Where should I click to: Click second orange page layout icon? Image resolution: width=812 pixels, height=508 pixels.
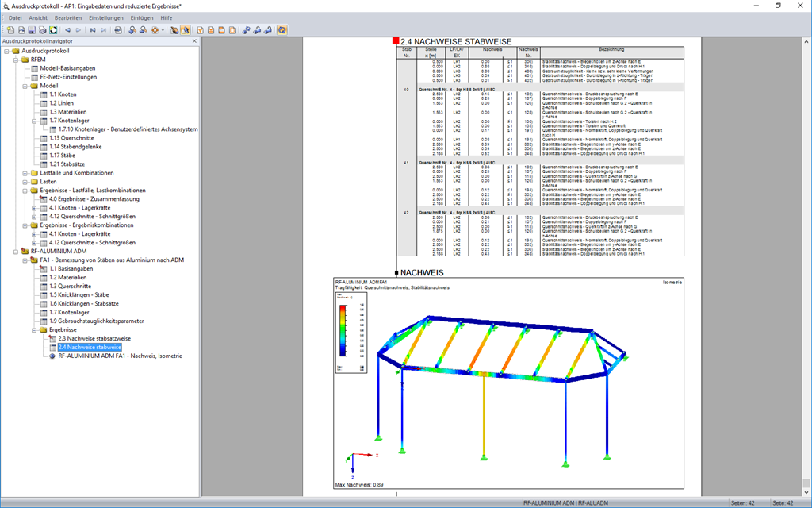(211, 30)
